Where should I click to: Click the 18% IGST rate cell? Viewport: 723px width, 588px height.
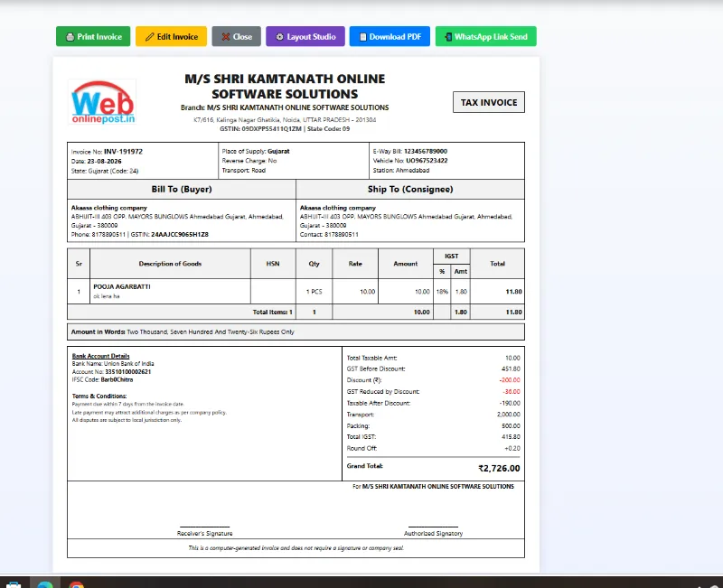(442, 292)
